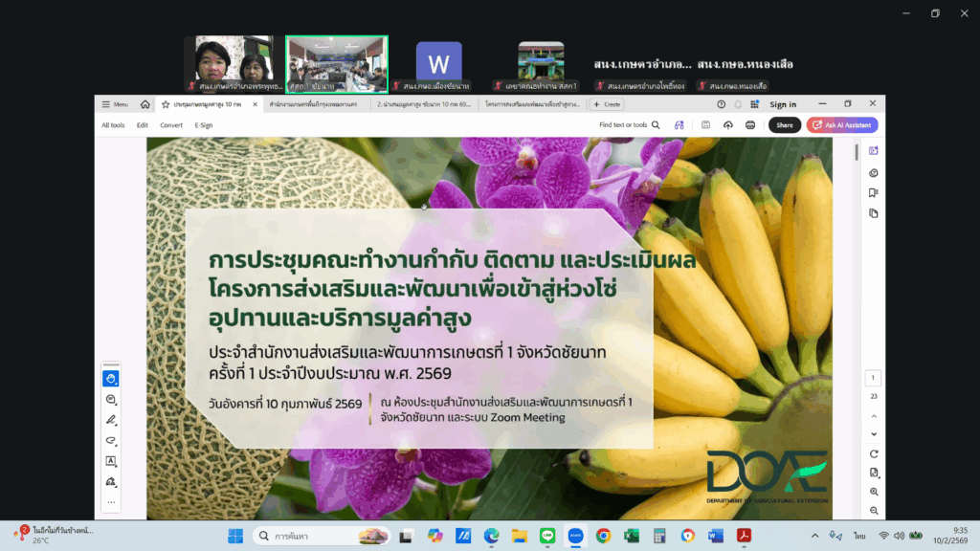
Task: Open Microsoft Word from the taskbar
Action: click(715, 536)
